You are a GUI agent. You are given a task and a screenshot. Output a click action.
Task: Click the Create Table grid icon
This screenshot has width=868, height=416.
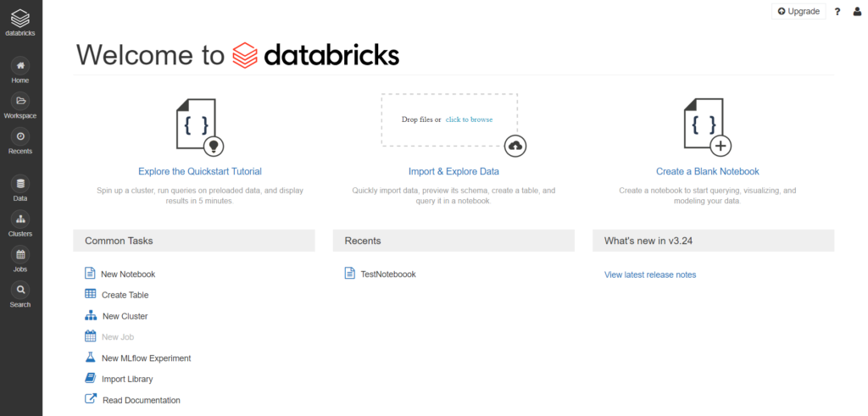tap(90, 294)
